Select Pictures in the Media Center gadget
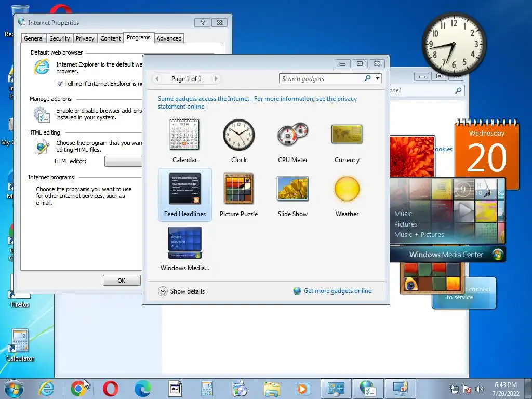Screen dimensions: 532x399 coord(406,224)
